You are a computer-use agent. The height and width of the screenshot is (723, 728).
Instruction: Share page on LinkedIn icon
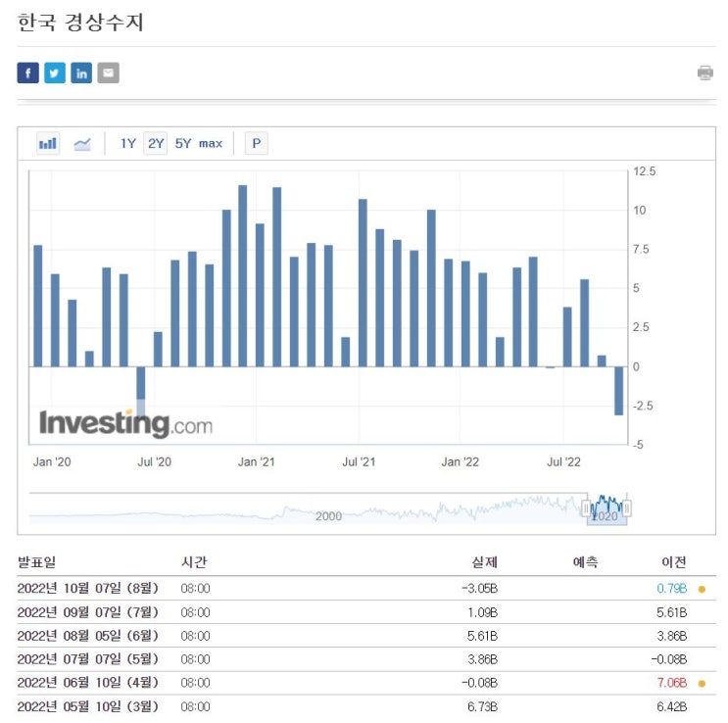pos(81,72)
